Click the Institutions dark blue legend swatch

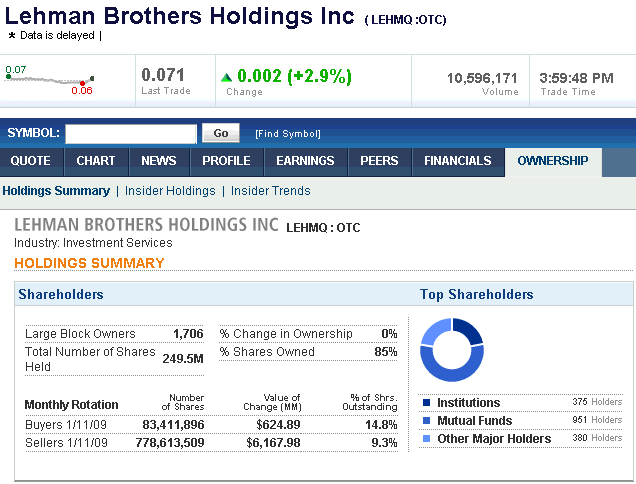coord(427,403)
